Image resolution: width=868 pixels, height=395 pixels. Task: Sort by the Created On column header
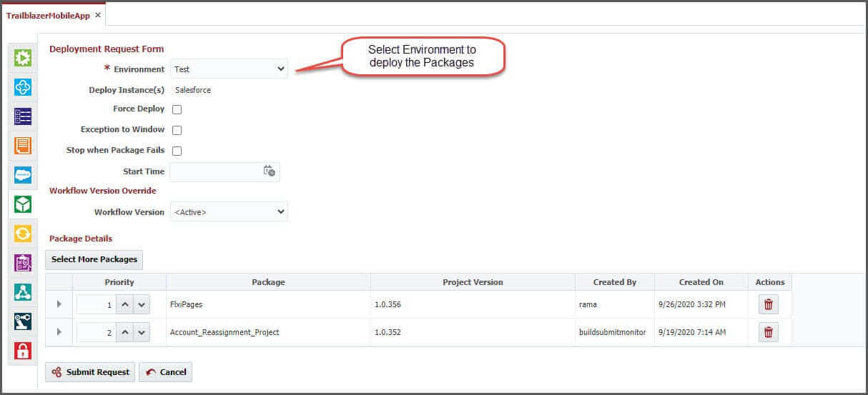pos(701,282)
